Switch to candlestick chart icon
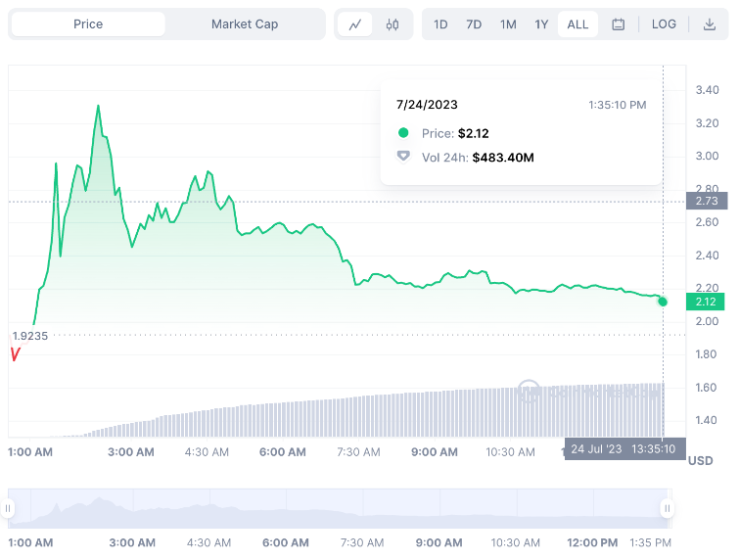 click(393, 24)
